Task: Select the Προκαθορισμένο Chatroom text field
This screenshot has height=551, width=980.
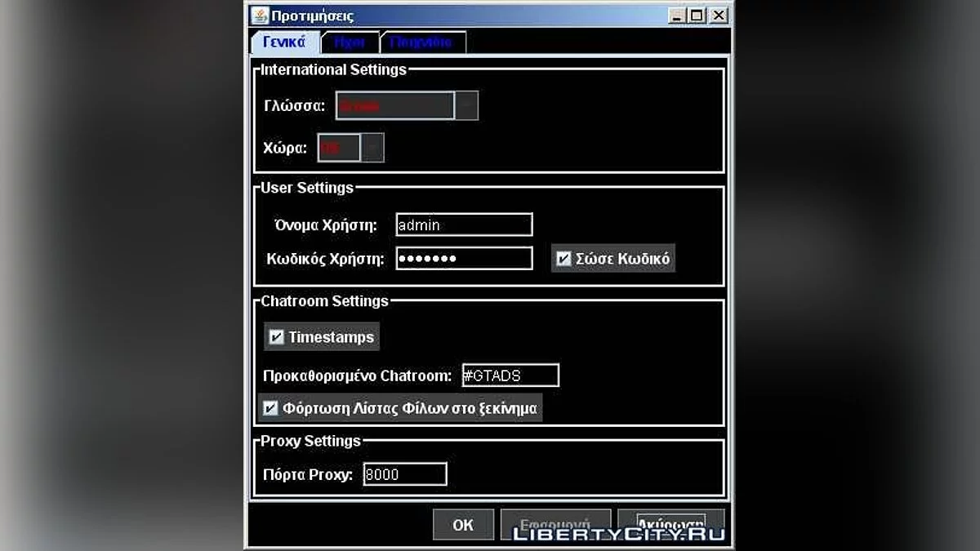Action: pyautogui.click(x=510, y=375)
